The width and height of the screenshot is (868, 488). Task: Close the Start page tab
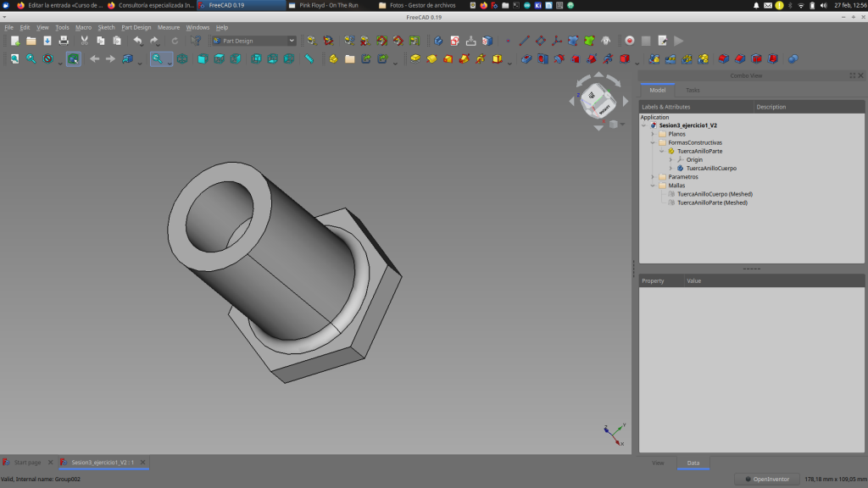pos(51,463)
